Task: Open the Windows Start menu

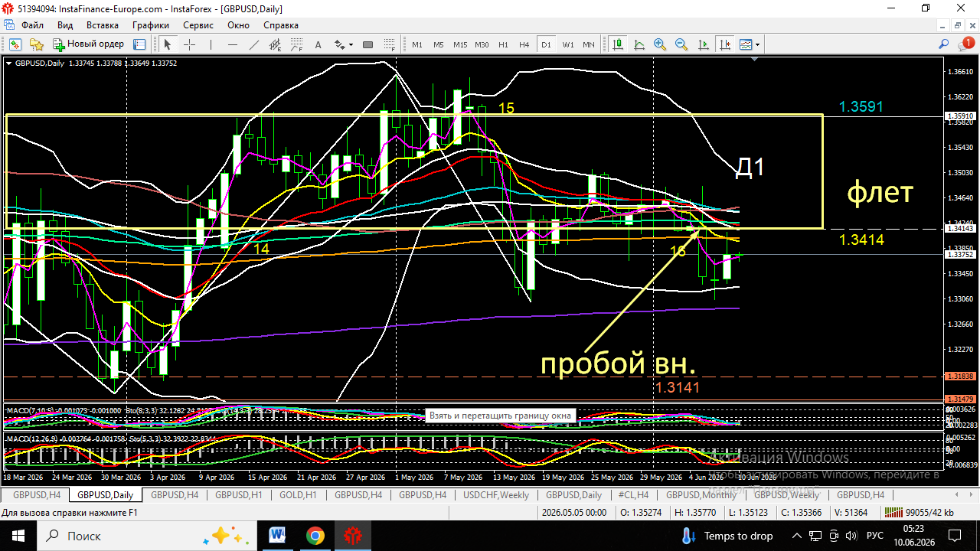Action: point(18,536)
